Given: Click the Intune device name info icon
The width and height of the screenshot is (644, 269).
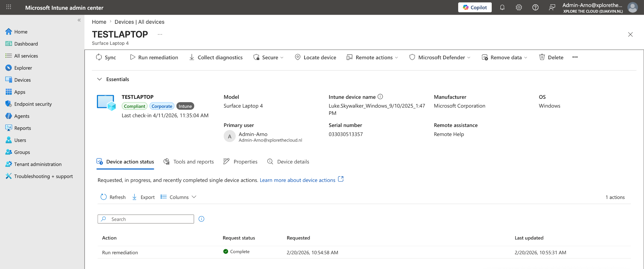Looking at the screenshot, I should click(x=380, y=97).
